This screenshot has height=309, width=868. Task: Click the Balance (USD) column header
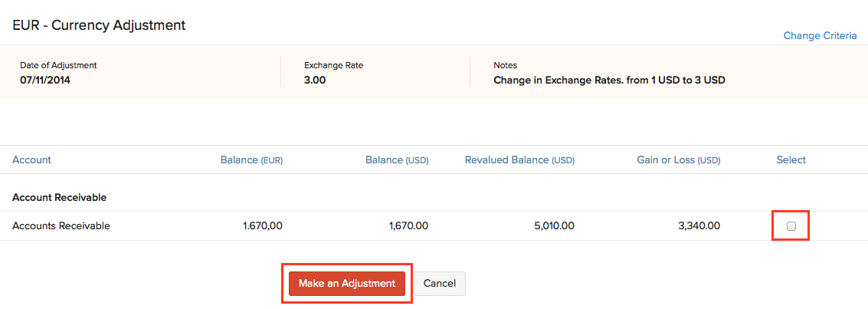tap(397, 160)
